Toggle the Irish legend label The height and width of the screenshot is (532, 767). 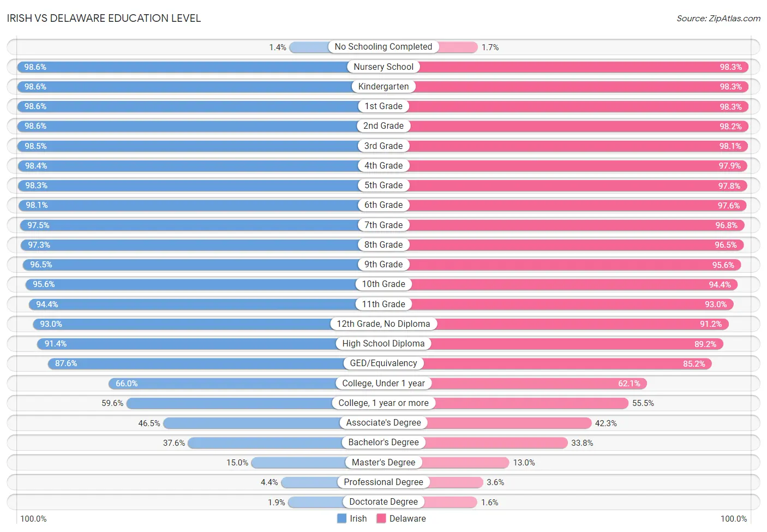click(x=358, y=518)
